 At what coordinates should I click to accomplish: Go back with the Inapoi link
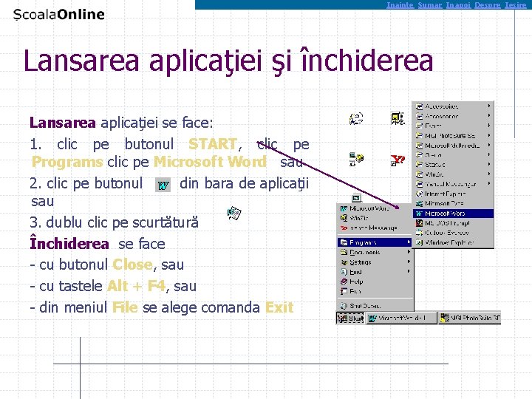458,4
